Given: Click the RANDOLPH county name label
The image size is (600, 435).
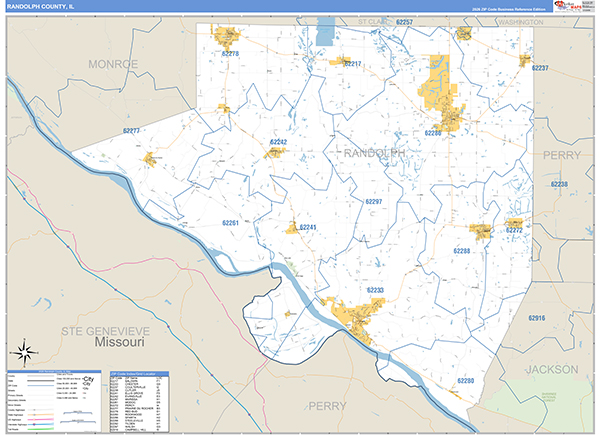Looking at the screenshot, I should click(375, 153).
